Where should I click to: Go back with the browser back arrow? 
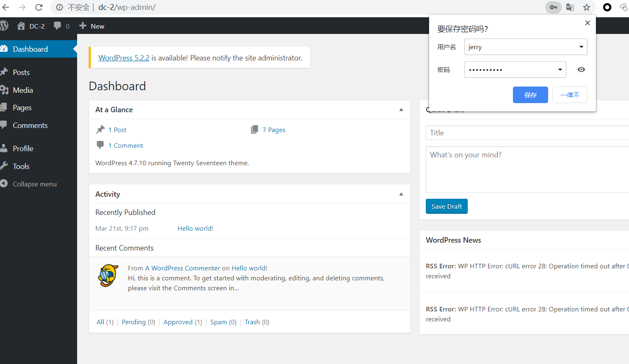pos(6,7)
